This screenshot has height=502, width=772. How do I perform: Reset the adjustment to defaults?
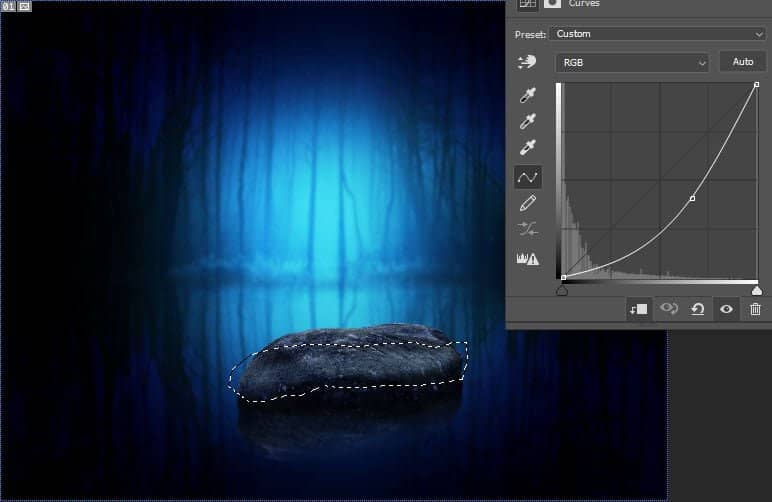[x=698, y=309]
